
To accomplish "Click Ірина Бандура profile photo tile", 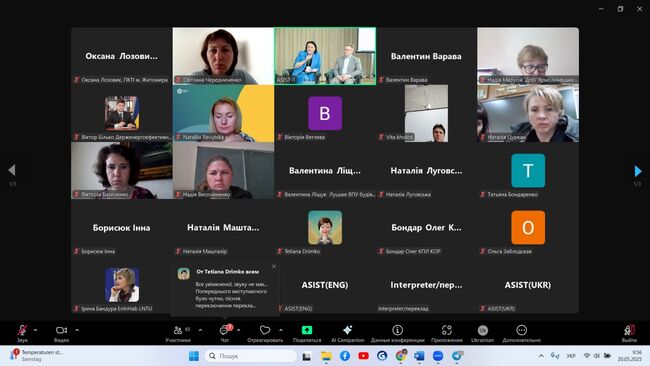I will point(122,285).
